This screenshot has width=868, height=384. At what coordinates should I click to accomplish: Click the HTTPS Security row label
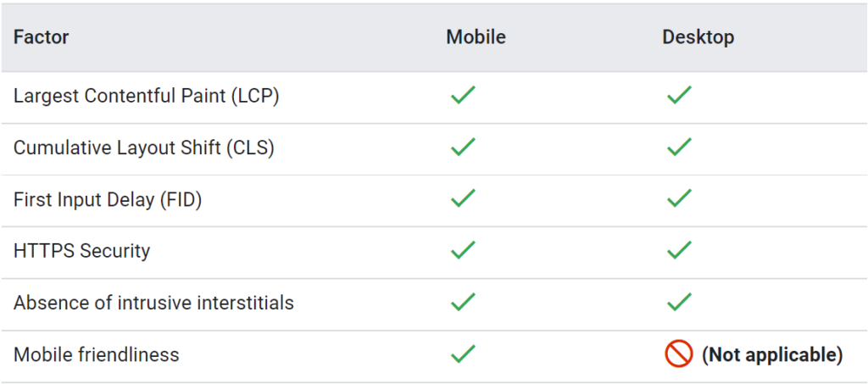click(x=81, y=251)
